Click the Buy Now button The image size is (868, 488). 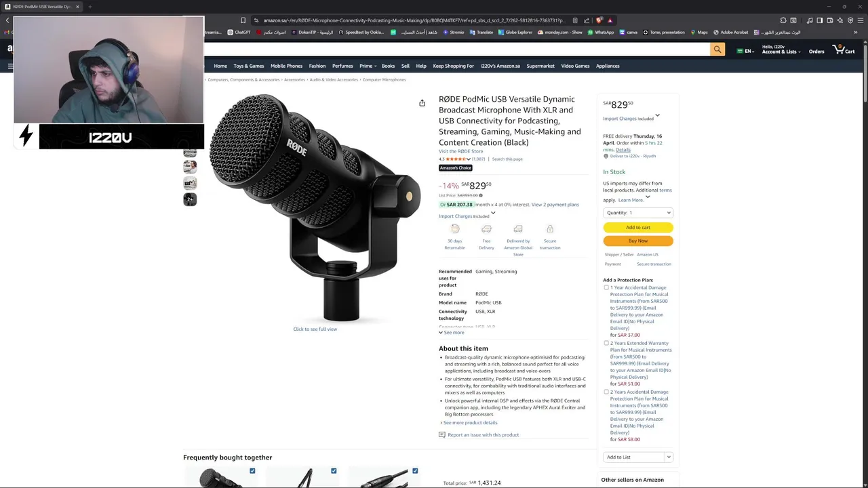(x=638, y=241)
